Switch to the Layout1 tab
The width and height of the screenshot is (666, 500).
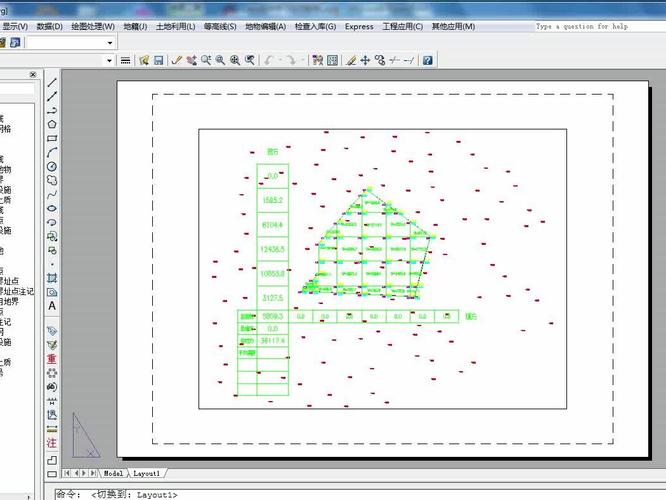coord(147,473)
